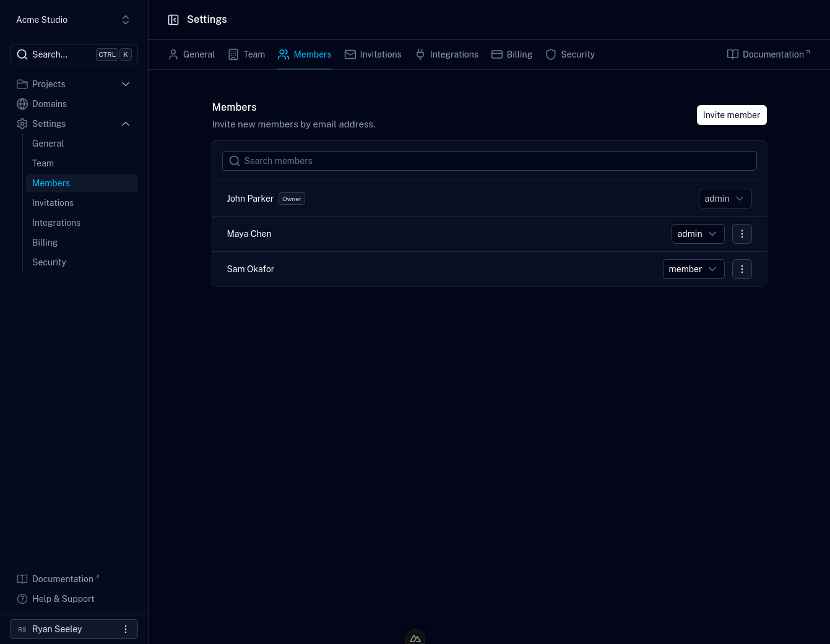The height and width of the screenshot is (644, 830).
Task: Open Team in the sidebar settings
Action: [x=82, y=163]
